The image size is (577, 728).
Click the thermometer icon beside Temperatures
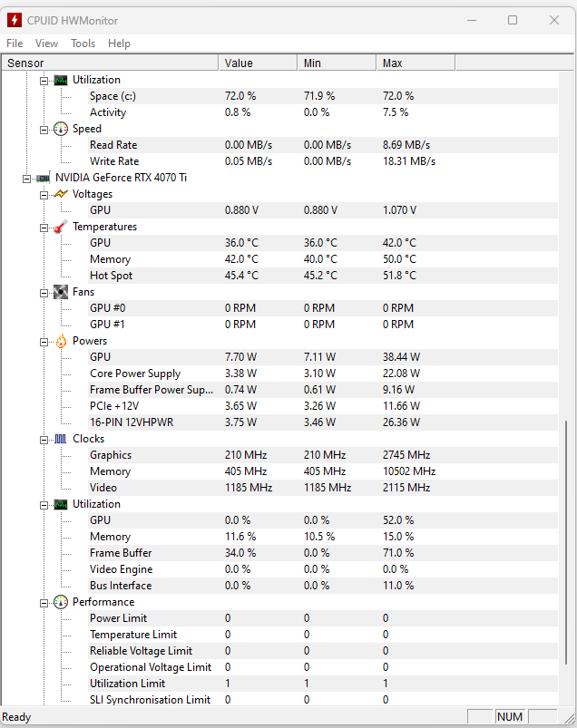(x=61, y=227)
